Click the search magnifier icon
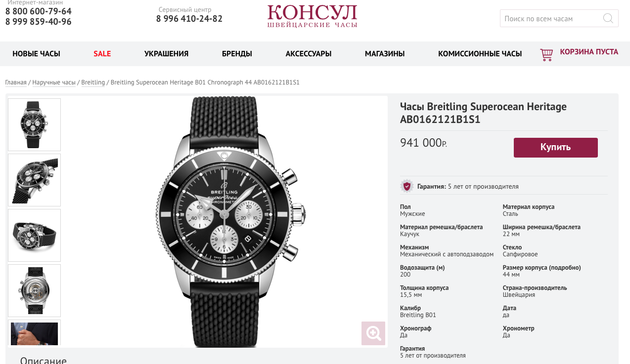The image size is (630, 364). tap(608, 19)
